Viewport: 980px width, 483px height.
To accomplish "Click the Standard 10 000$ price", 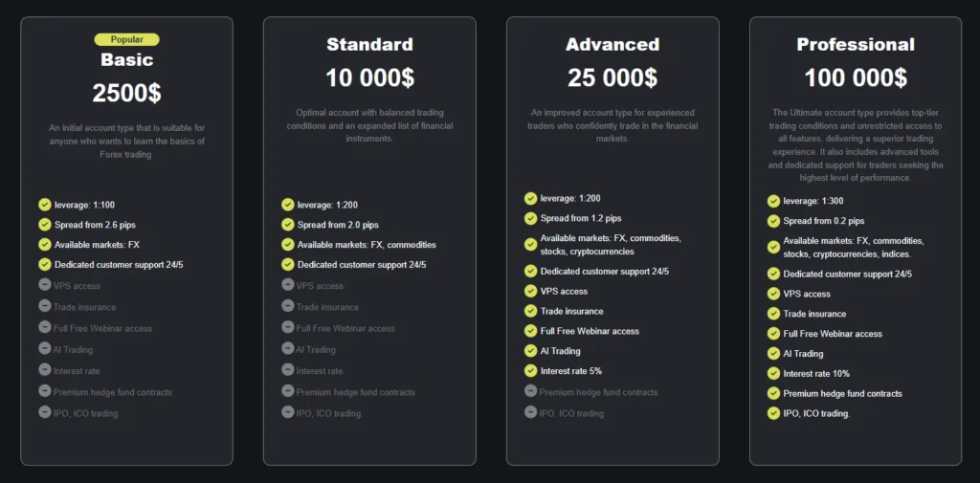I will click(x=369, y=77).
